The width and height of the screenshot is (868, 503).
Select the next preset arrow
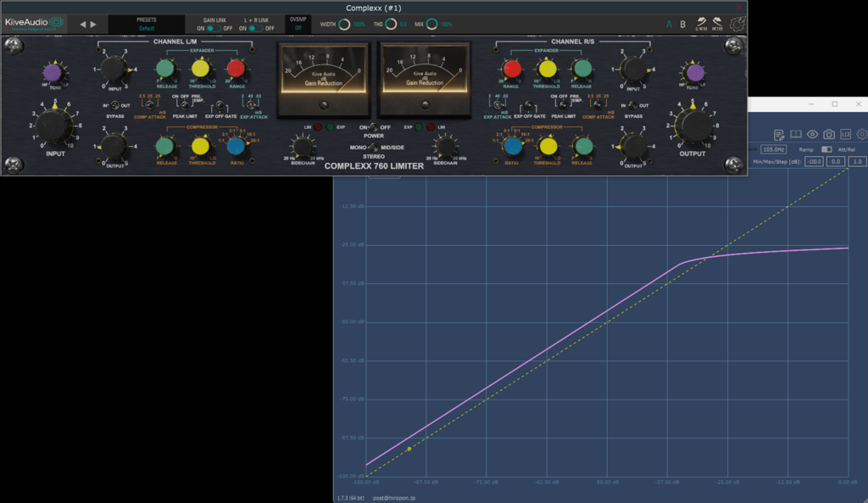[93, 25]
